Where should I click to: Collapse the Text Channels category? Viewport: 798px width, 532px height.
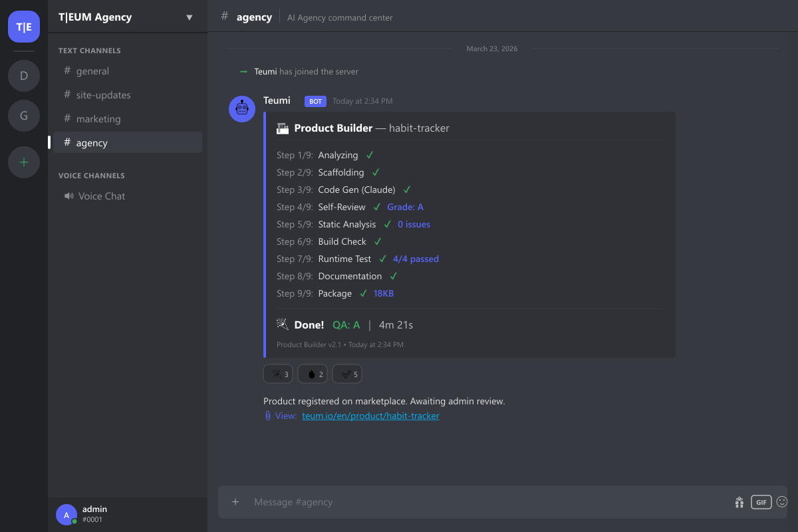pos(90,51)
